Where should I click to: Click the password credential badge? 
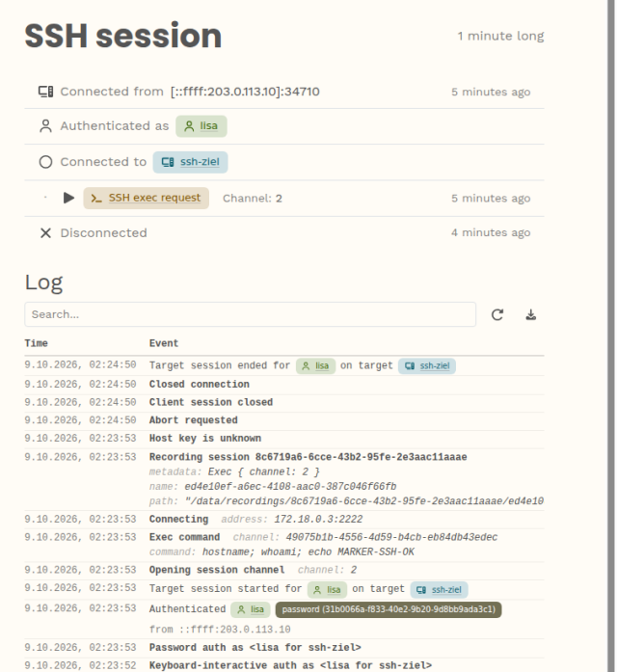389,609
